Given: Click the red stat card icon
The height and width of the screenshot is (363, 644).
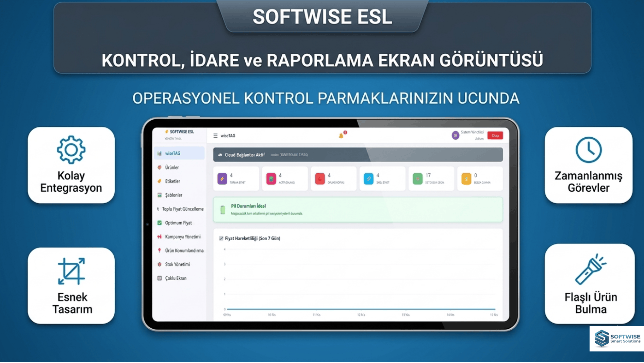Looking at the screenshot, I should pyautogui.click(x=320, y=178).
